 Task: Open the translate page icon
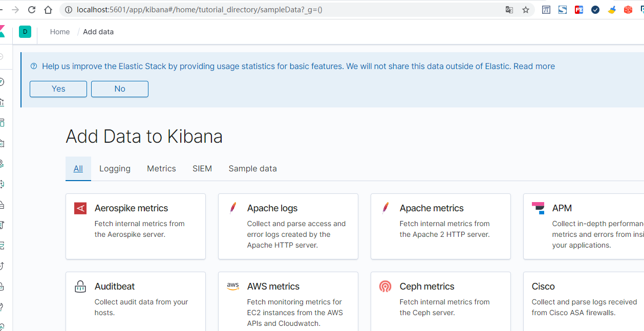509,10
